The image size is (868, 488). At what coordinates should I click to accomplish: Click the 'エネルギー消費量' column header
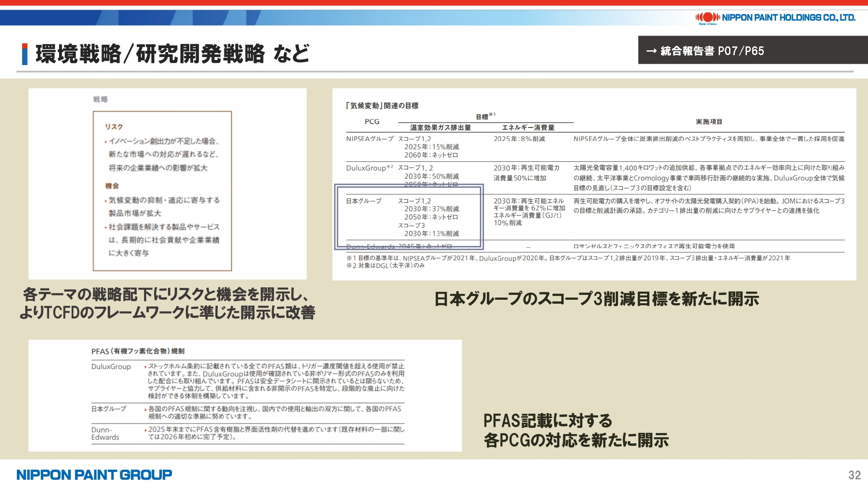click(528, 128)
